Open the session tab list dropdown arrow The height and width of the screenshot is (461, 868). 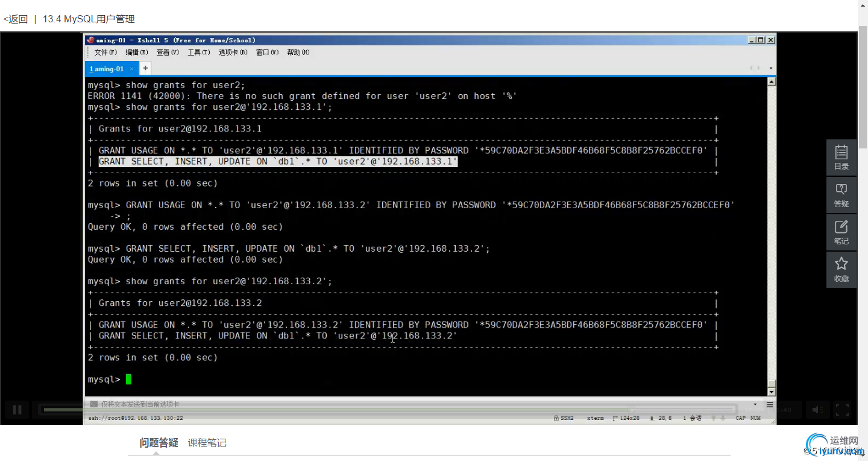click(771, 69)
